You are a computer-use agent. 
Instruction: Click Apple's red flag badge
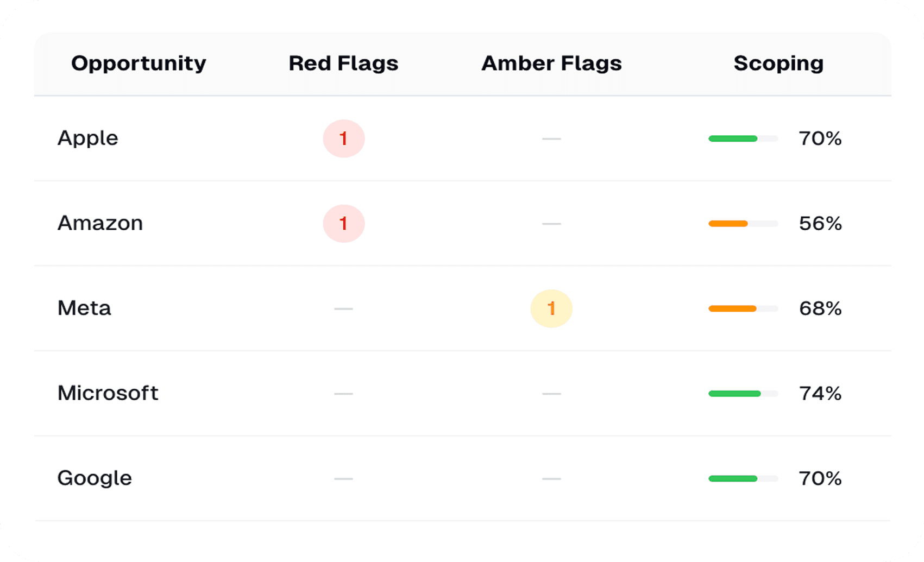click(343, 138)
